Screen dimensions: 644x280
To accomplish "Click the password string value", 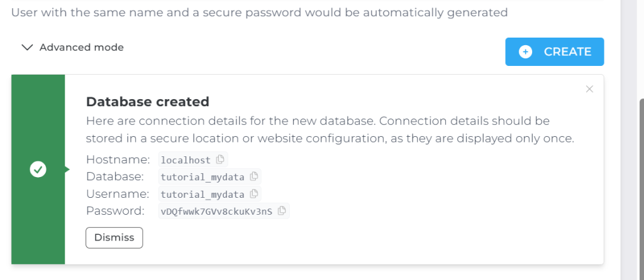I will tap(216, 212).
